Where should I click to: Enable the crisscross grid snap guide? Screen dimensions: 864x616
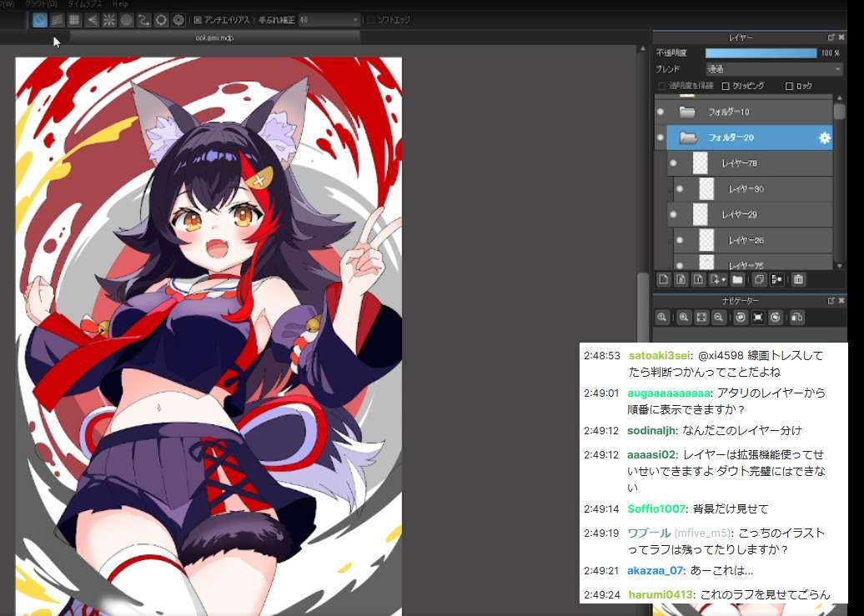click(74, 20)
